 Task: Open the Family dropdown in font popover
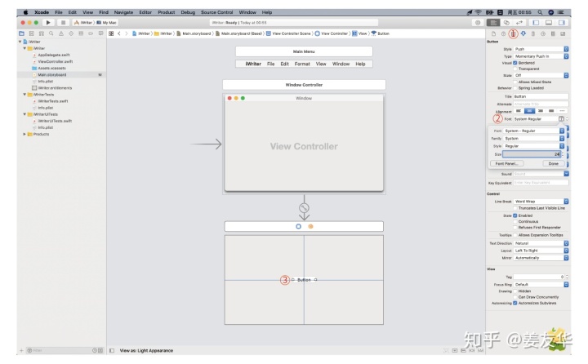[533, 138]
